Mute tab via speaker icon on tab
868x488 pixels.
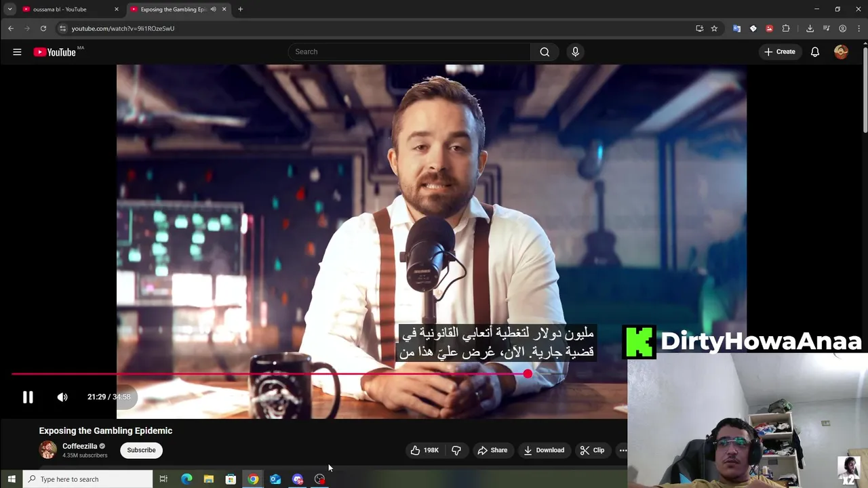point(213,9)
